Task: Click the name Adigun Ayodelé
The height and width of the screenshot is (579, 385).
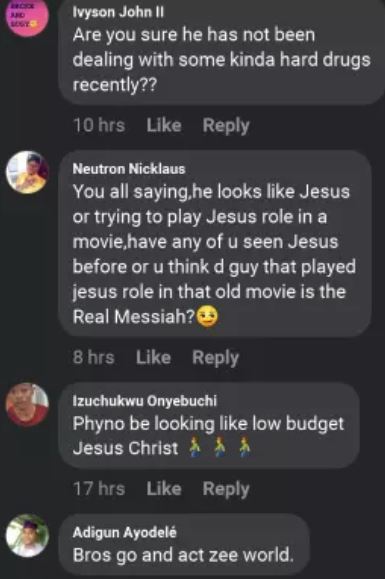Action: [124, 532]
